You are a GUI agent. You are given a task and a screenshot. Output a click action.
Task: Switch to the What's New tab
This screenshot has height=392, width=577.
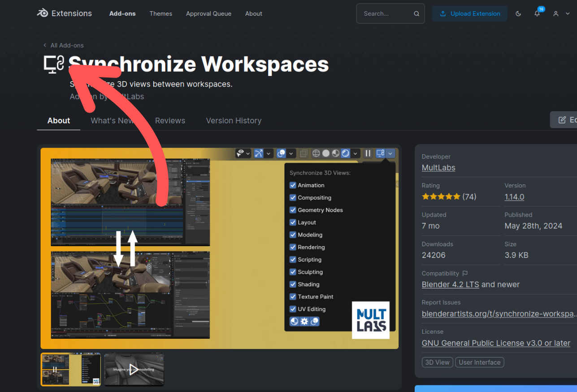pyautogui.click(x=112, y=121)
